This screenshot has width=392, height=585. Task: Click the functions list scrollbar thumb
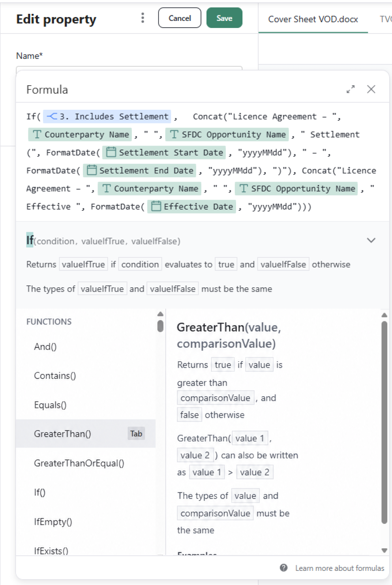[x=160, y=326]
